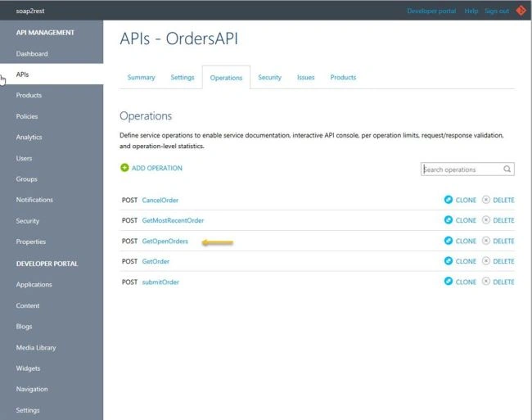Open the Issues tab
The height and width of the screenshot is (420, 532).
(306, 77)
